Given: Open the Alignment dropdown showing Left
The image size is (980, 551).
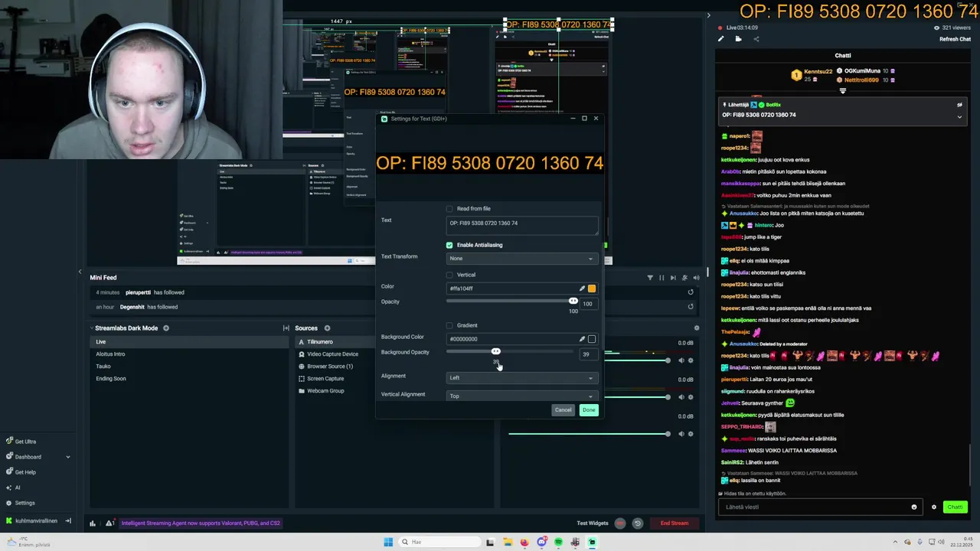Looking at the screenshot, I should click(x=521, y=378).
